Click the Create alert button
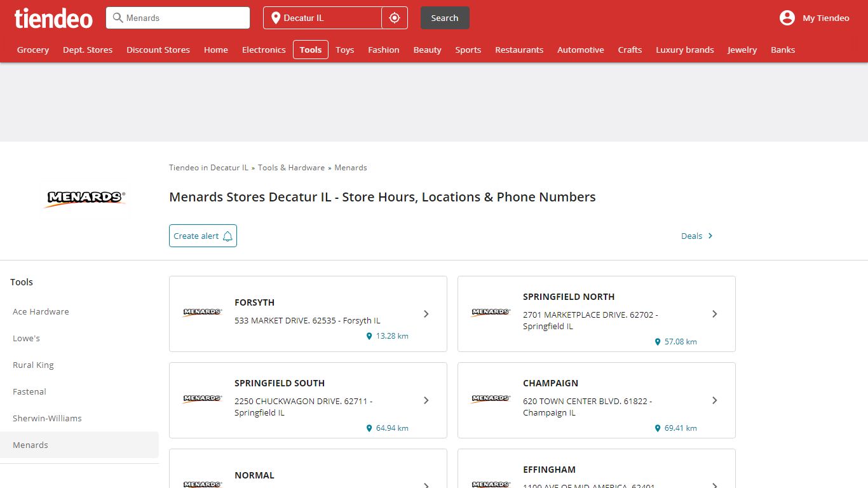Image resolution: width=868 pixels, height=488 pixels. click(203, 236)
